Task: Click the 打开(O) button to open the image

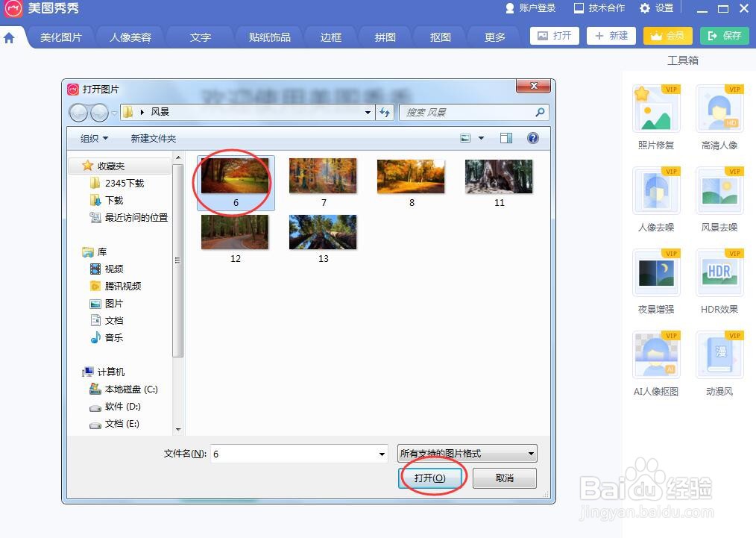Action: 432,478
